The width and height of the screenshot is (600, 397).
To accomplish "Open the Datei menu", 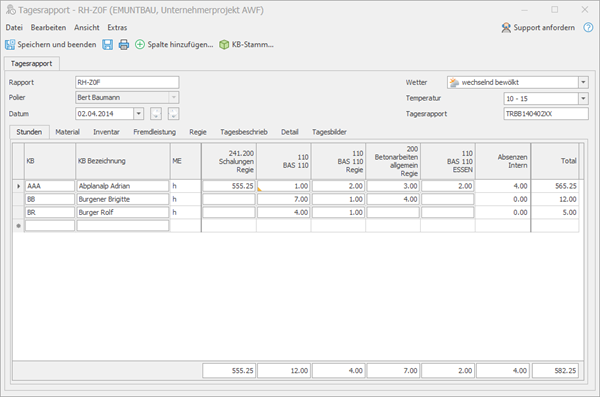I will [14, 28].
